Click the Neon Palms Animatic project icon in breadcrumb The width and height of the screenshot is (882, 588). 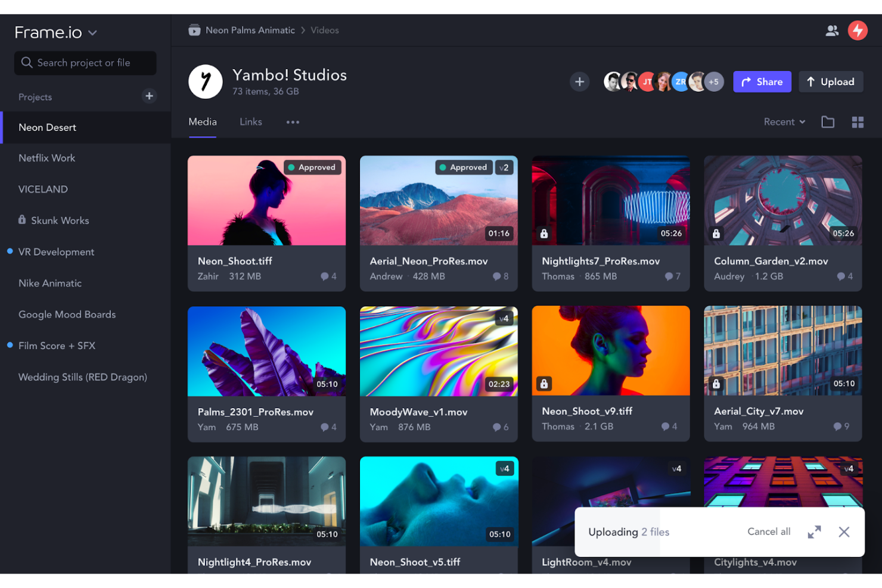(x=194, y=30)
